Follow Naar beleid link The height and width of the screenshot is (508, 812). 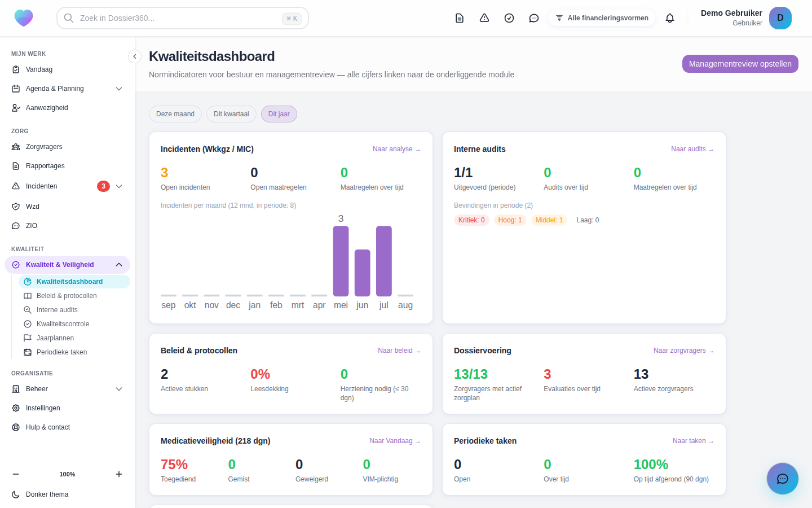pos(399,351)
